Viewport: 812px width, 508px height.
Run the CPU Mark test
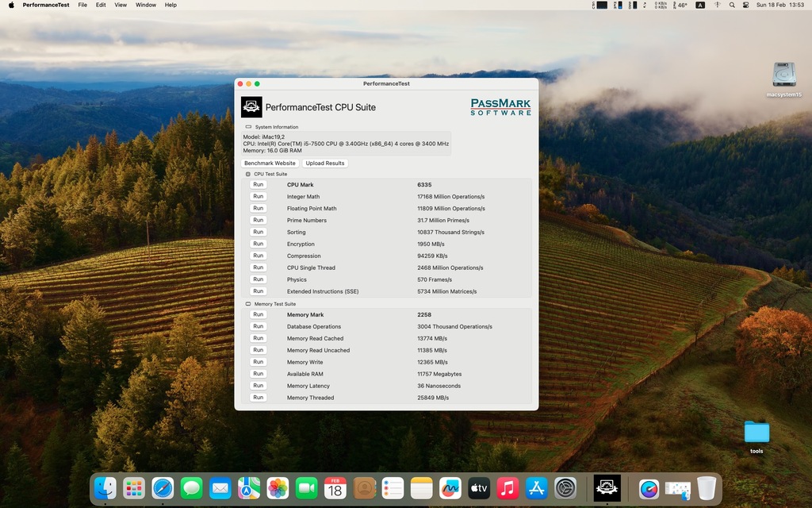point(258,185)
